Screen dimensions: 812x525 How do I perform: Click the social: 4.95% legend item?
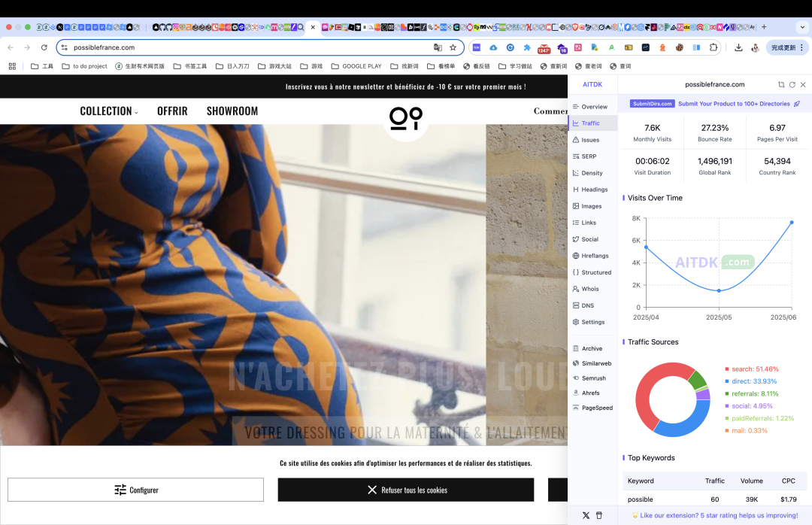[x=749, y=406]
